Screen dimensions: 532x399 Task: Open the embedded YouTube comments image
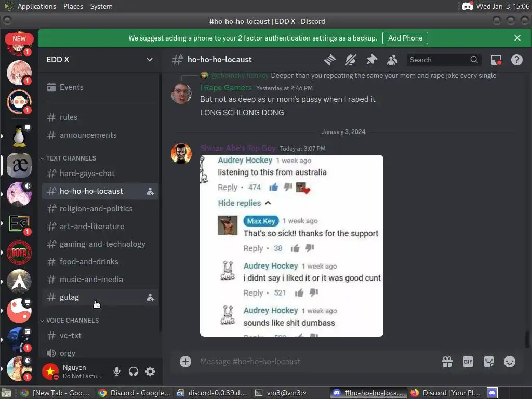tap(291, 246)
